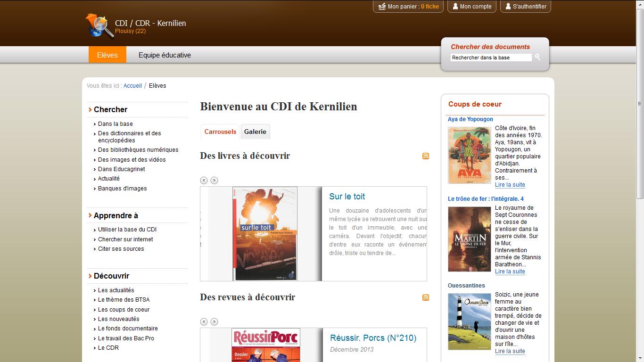The image size is (644, 362).
Task: Click Aya de Yopougon cover thumbnail
Action: coord(470,155)
